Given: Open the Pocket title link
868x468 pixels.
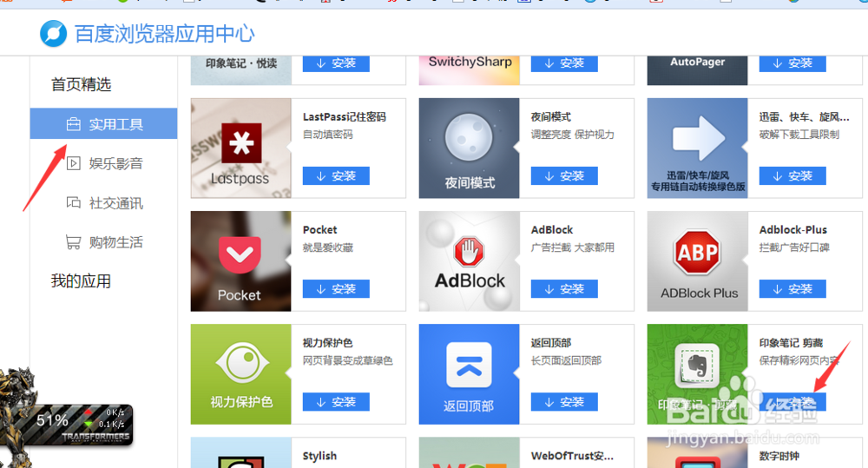Looking at the screenshot, I should [320, 230].
